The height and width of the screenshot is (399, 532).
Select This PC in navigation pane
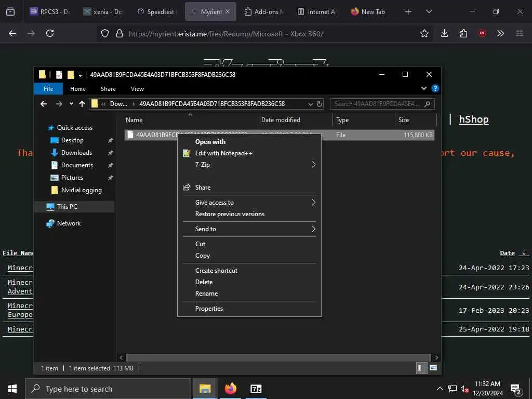click(x=67, y=207)
